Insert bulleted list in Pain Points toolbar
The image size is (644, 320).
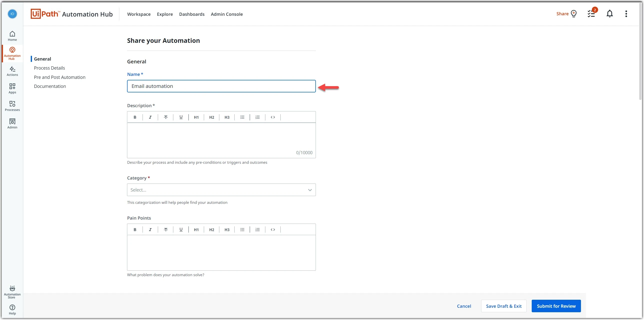tap(242, 230)
